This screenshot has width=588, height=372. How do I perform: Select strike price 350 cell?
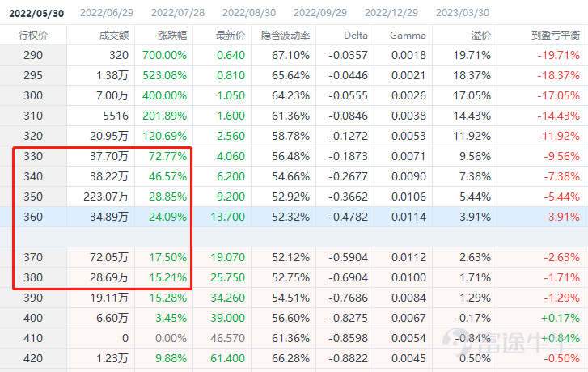33,197
